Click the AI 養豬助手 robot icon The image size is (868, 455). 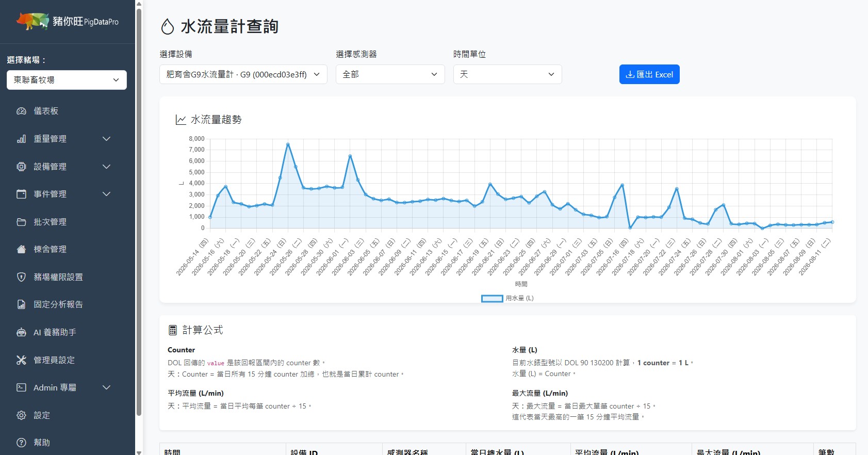pyautogui.click(x=21, y=332)
